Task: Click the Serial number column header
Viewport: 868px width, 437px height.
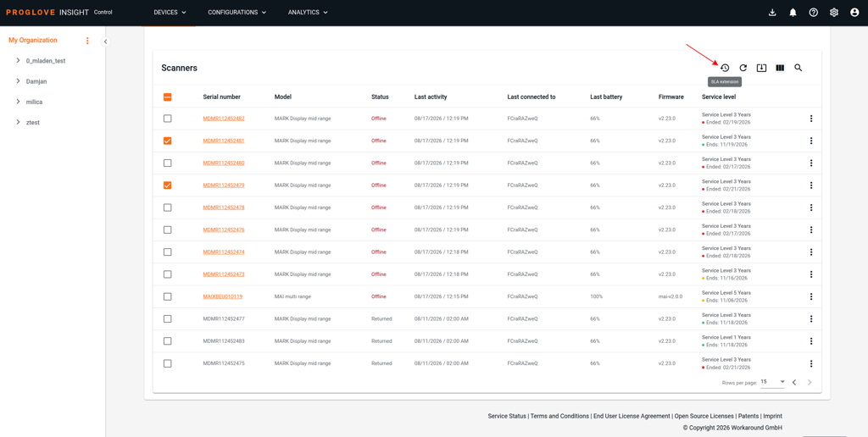Action: pos(221,97)
